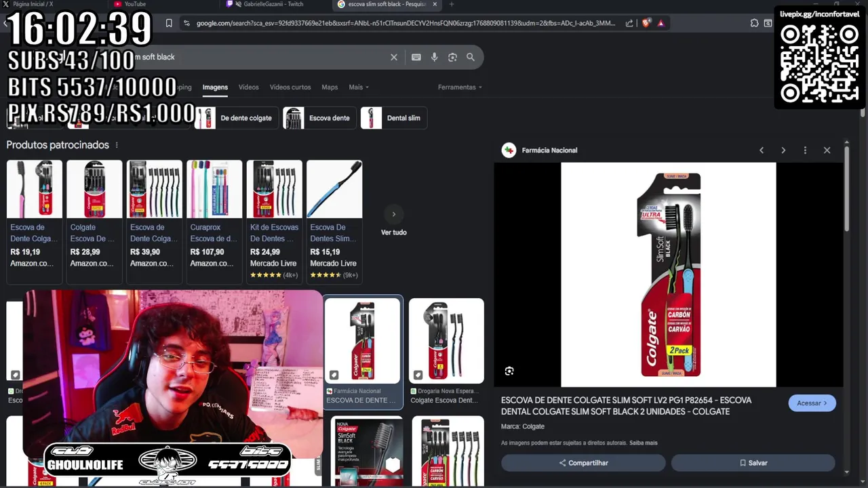Viewport: 868px width, 488px height.
Task: Open sponsored products info three-dot menu
Action: [117, 145]
